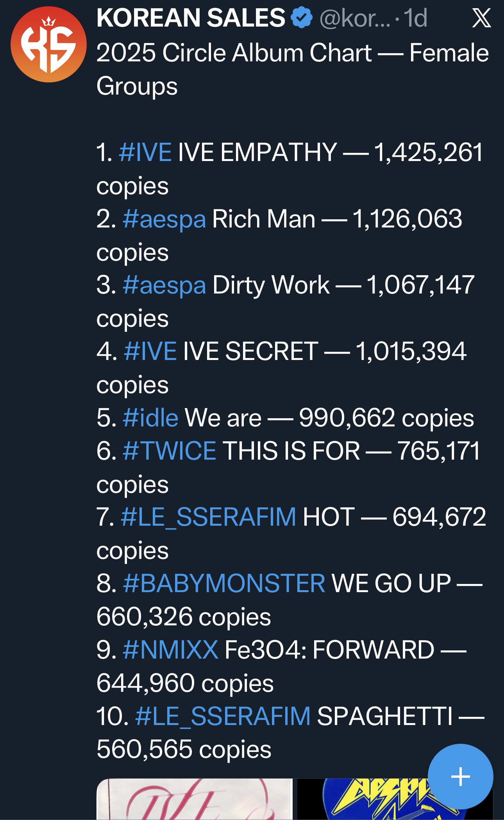The width and height of the screenshot is (504, 820).
Task: Open the #LE_SSERAFIM hashtag beside HOT
Action: tap(209, 517)
